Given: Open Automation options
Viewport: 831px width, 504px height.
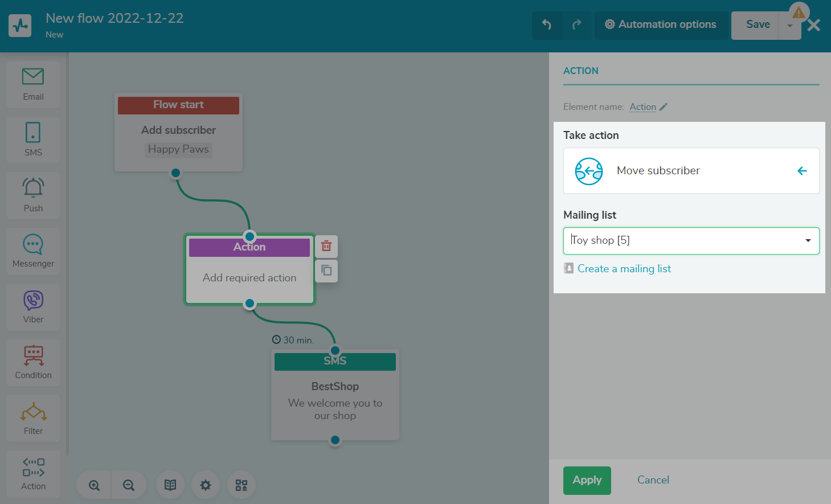Looking at the screenshot, I should click(661, 24).
